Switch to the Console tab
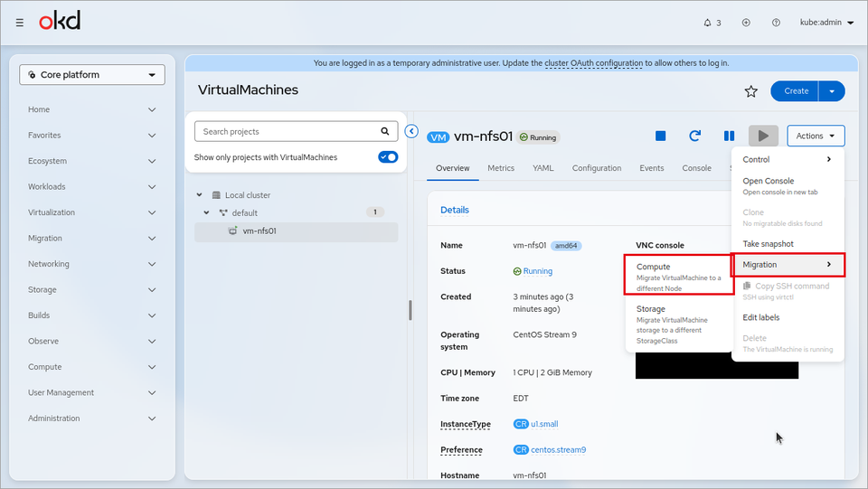 coord(696,168)
